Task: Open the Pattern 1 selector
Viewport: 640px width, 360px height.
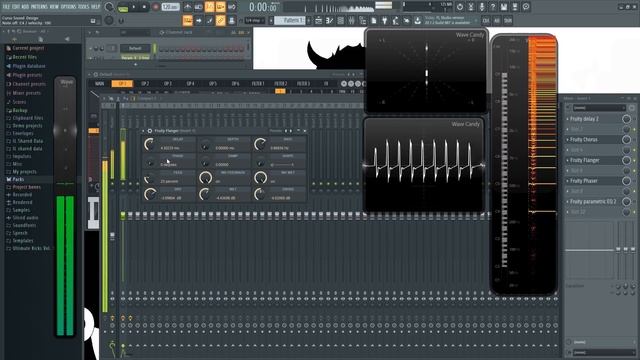Action: pos(290,20)
